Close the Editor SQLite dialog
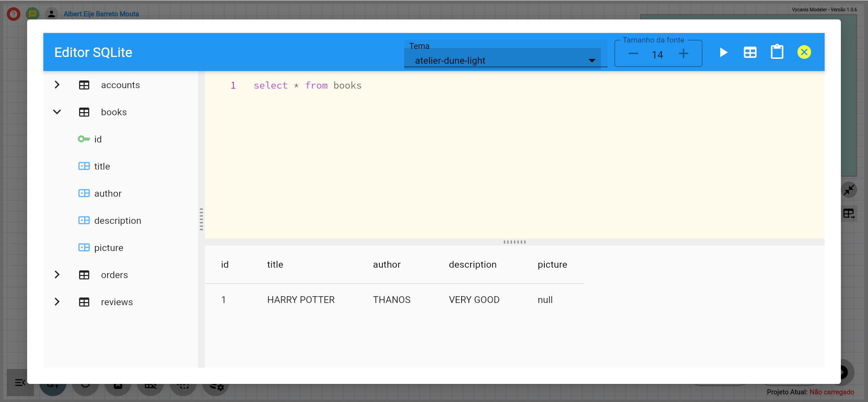Viewport: 868px width, 402px height. coord(804,52)
